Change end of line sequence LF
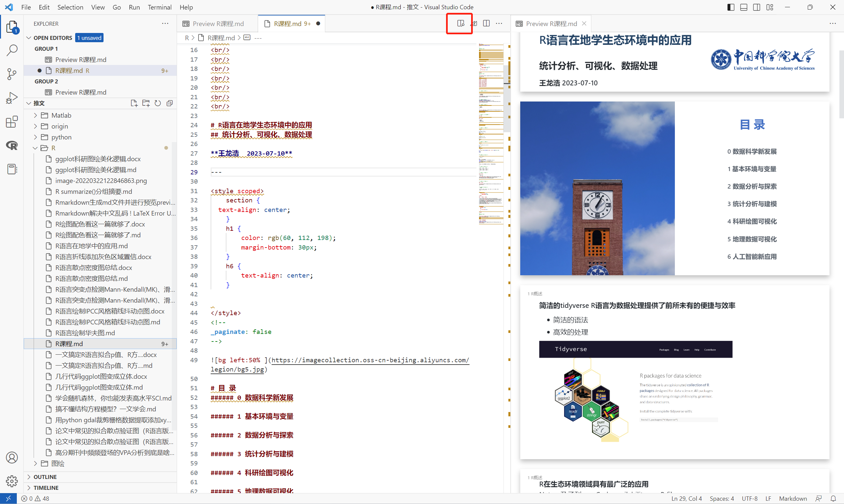Screen dimensions: 844x504 (x=768, y=499)
